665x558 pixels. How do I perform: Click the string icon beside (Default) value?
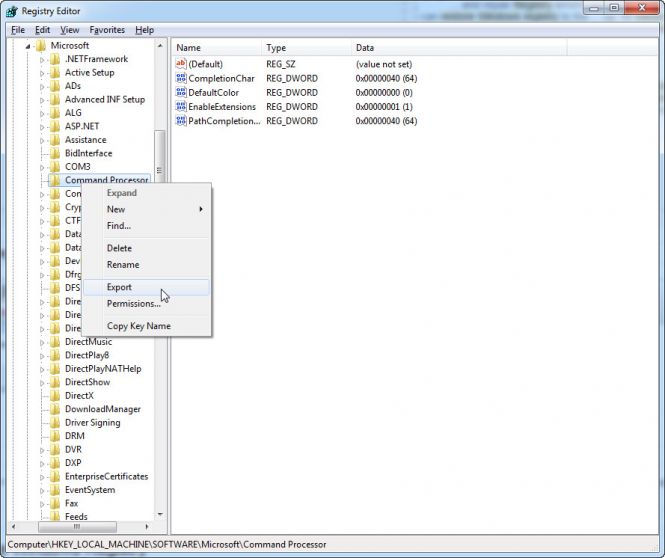181,64
